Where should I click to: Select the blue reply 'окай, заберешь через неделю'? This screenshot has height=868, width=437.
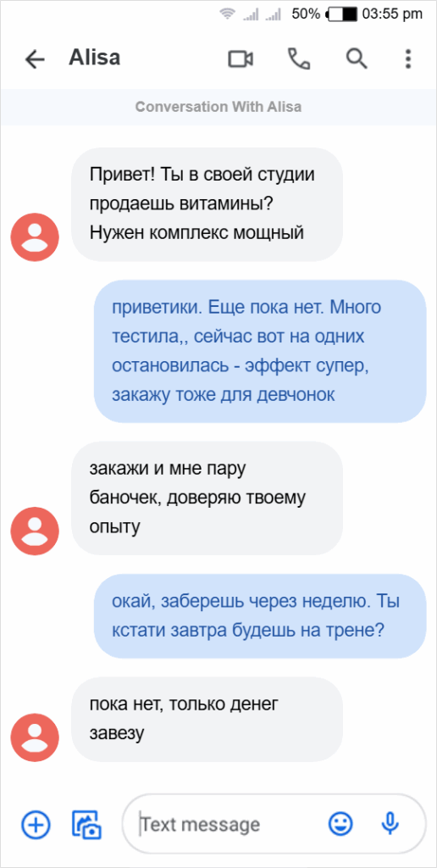pyautogui.click(x=260, y=615)
